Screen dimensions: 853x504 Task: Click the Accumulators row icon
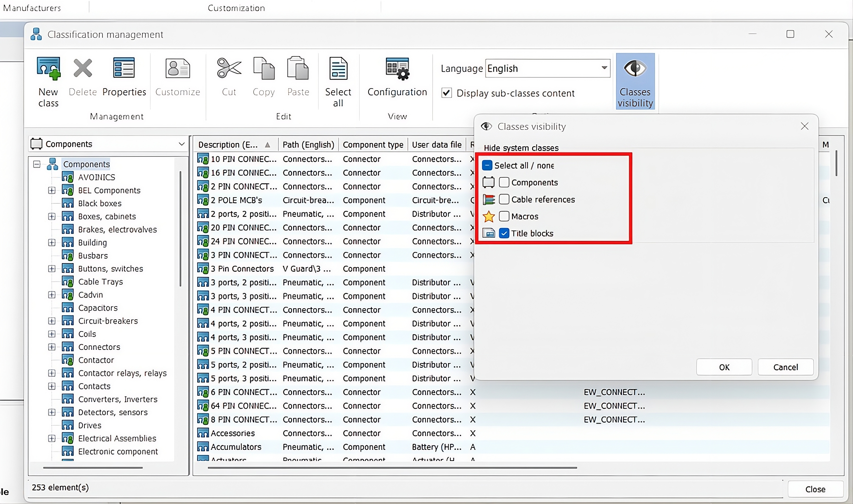(203, 447)
